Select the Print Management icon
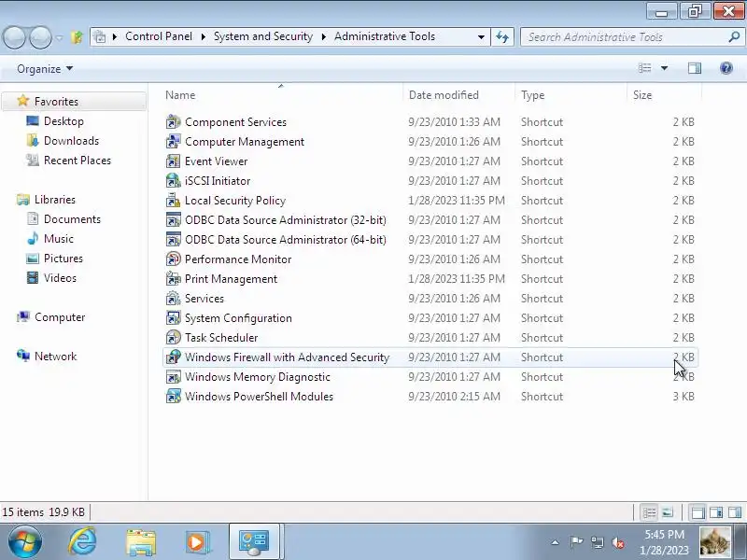The width and height of the screenshot is (747, 560). pos(173,278)
